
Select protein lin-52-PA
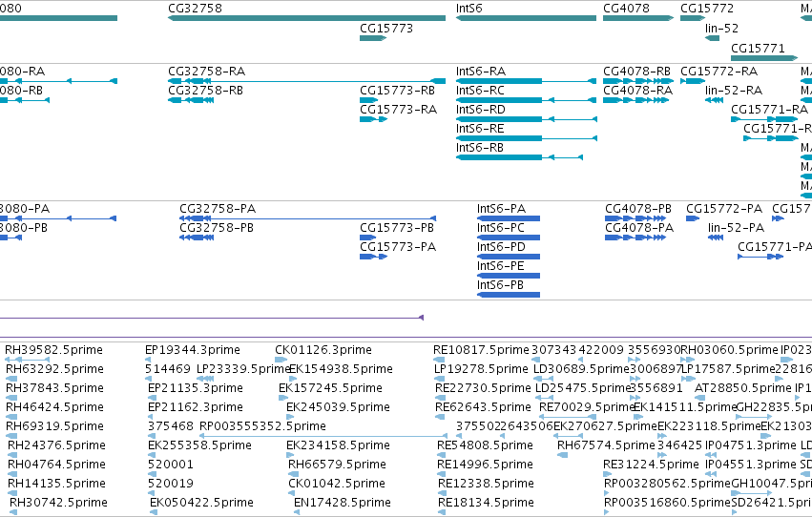[x=716, y=238]
